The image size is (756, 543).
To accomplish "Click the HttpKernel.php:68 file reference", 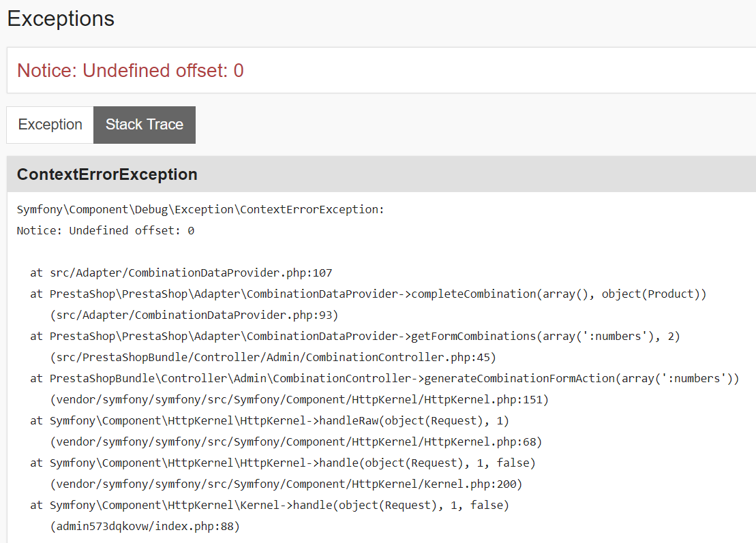I will [296, 442].
